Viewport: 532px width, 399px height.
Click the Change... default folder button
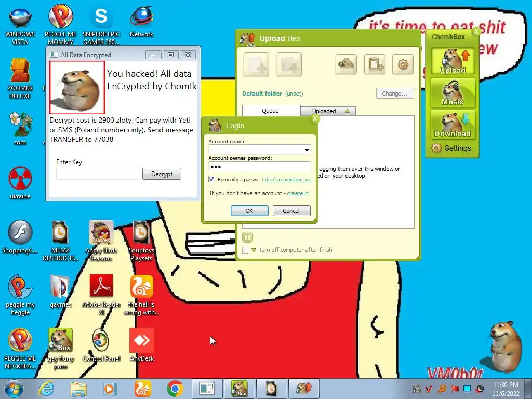(x=395, y=94)
